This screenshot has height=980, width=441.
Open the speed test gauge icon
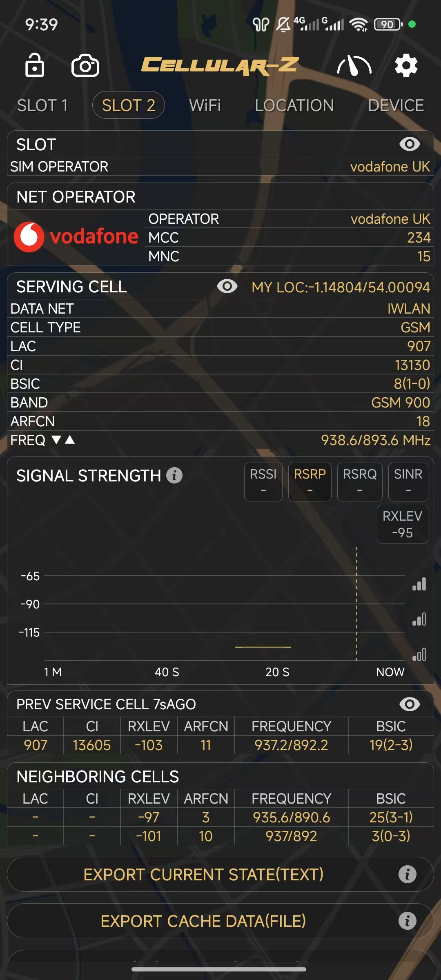pos(354,65)
